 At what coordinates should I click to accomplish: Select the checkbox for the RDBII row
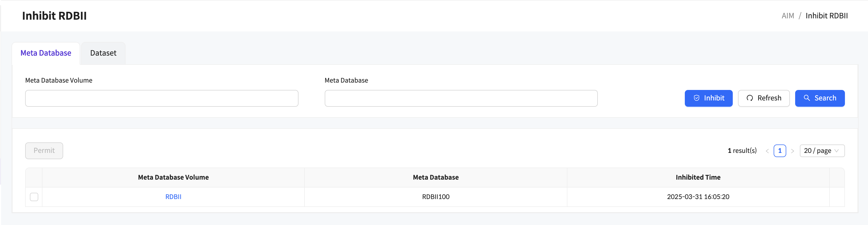[x=34, y=197]
